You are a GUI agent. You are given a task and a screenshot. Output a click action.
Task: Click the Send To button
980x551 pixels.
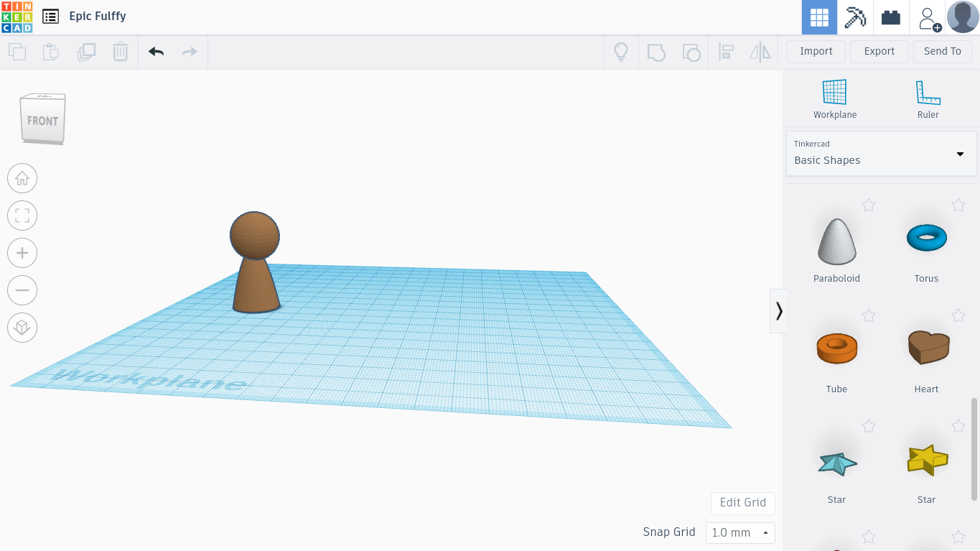point(943,52)
